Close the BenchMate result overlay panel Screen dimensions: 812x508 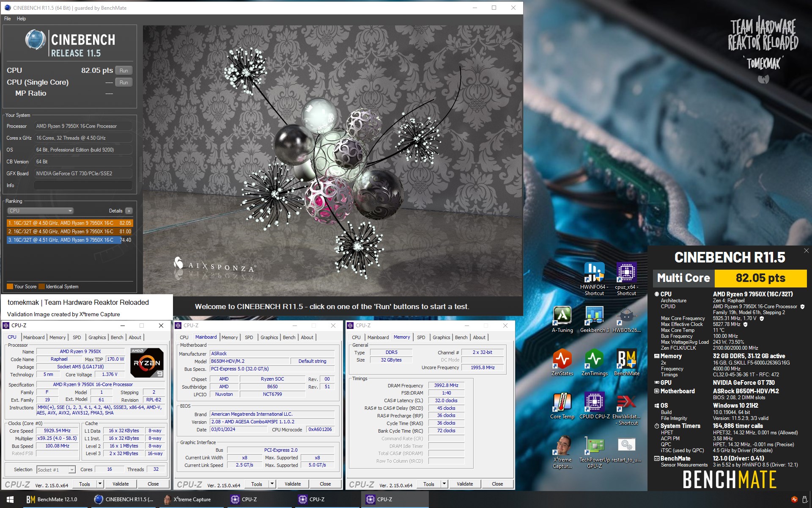(x=806, y=251)
